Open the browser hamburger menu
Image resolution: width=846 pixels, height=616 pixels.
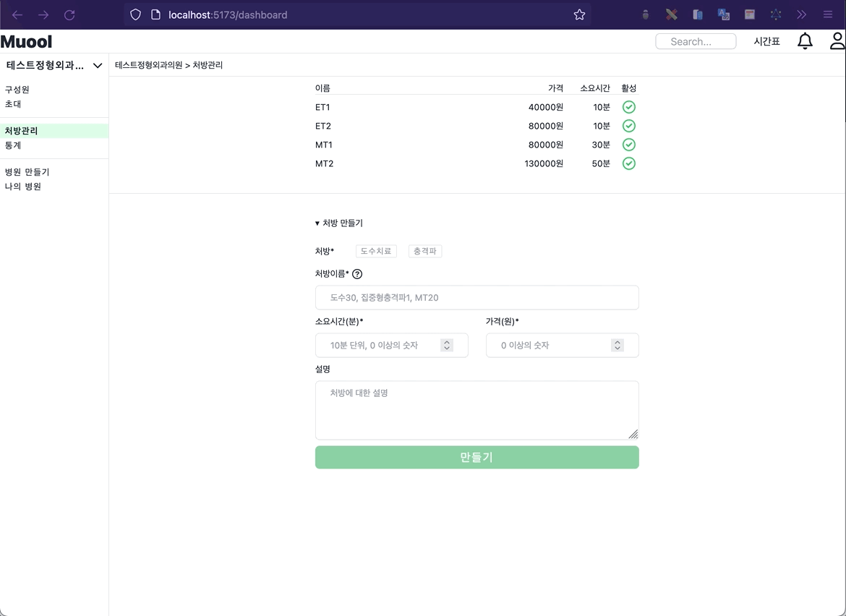tap(827, 14)
